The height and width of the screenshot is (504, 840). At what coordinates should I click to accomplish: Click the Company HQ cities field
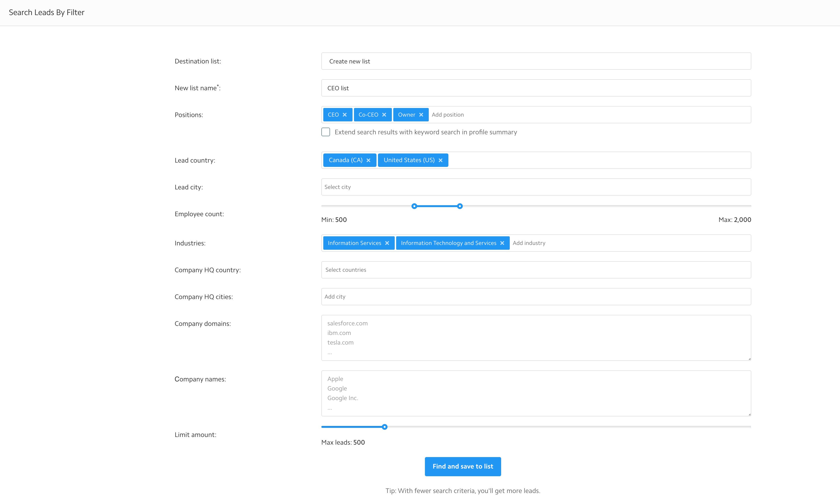pos(536,297)
